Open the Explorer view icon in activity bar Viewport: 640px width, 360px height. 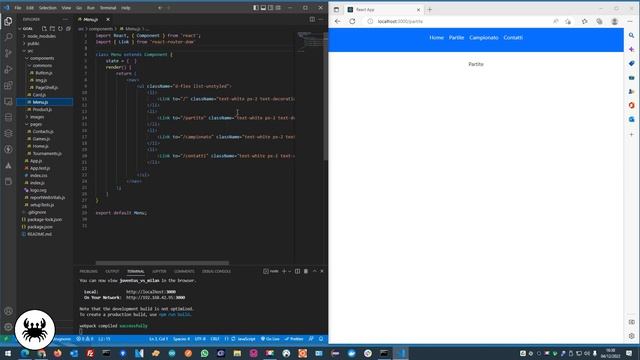coord(8,21)
